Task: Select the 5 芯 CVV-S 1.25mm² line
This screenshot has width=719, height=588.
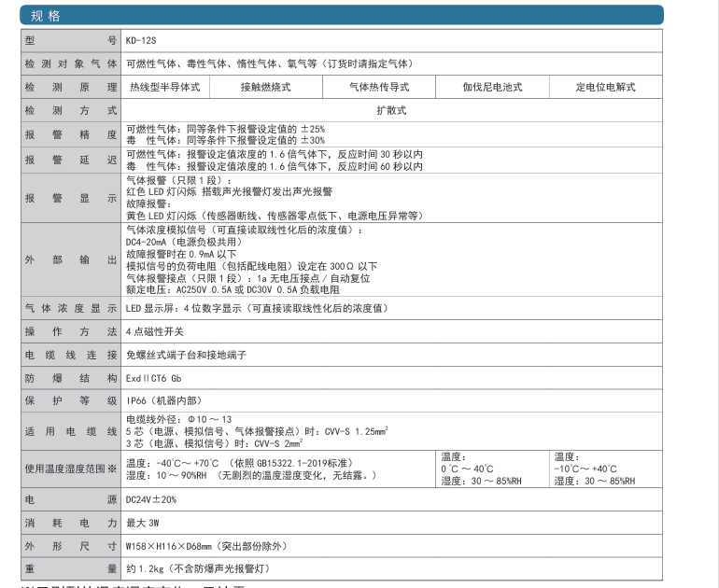Action: point(257,431)
